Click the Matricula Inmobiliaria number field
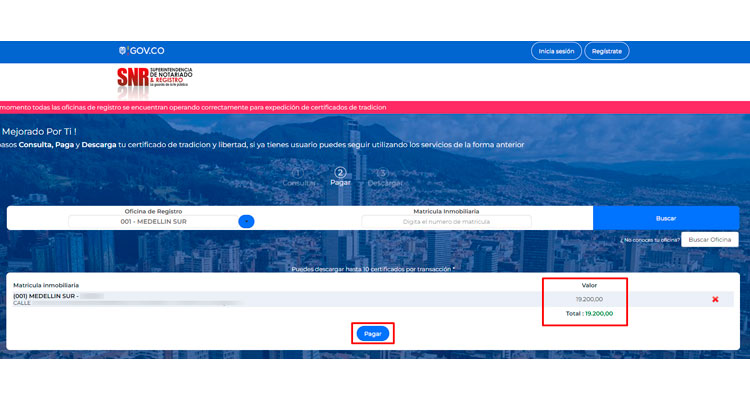The height and width of the screenshot is (400, 750). 446,222
